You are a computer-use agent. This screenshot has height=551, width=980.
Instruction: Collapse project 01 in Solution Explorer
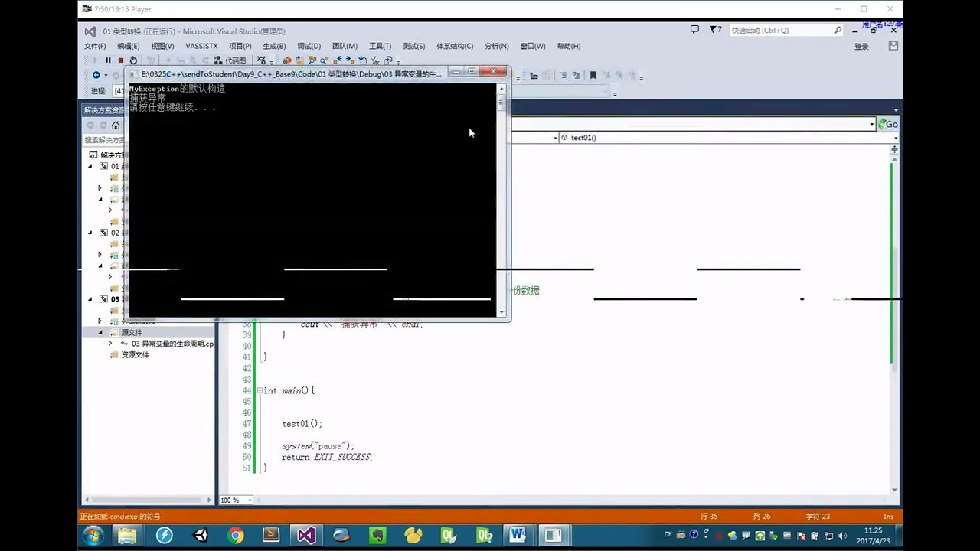pyautogui.click(x=90, y=166)
